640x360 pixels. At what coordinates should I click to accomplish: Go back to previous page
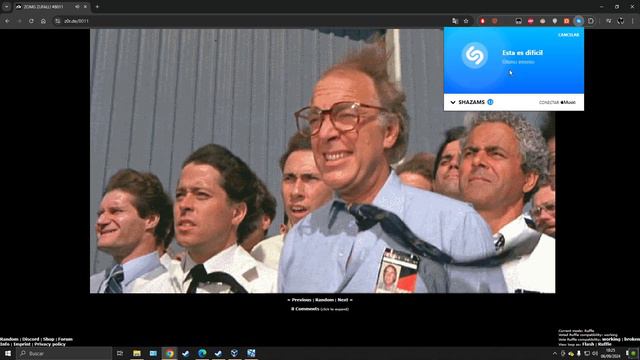click(7, 21)
